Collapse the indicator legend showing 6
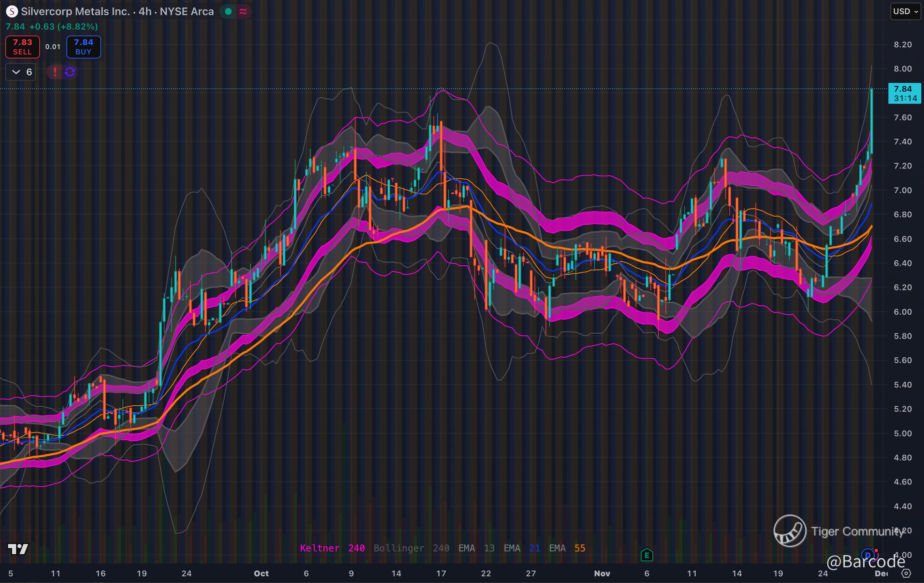924x583 pixels. click(20, 72)
